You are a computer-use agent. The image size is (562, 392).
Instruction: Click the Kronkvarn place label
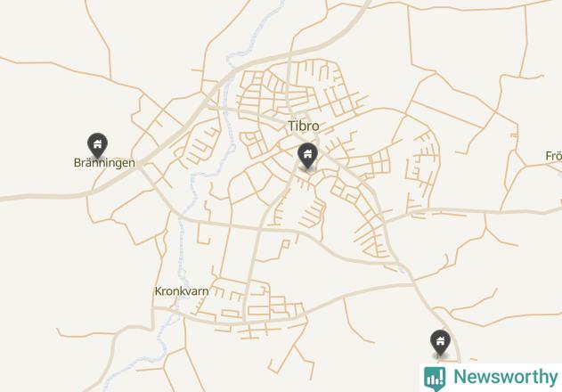pyautogui.click(x=182, y=291)
